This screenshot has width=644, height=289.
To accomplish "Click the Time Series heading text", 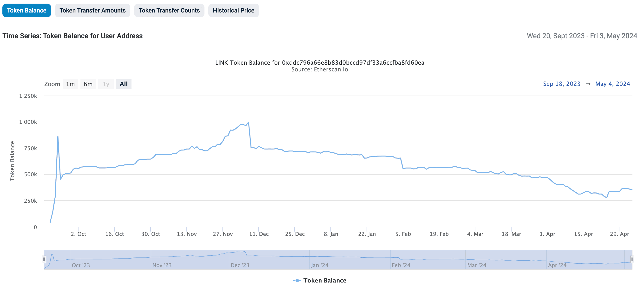I will coord(72,36).
